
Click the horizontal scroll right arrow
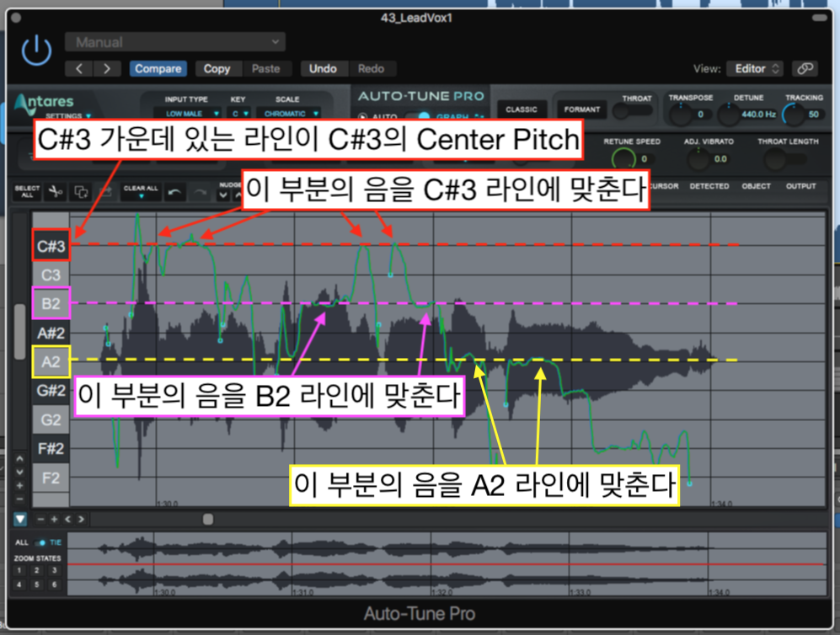pos(81,519)
